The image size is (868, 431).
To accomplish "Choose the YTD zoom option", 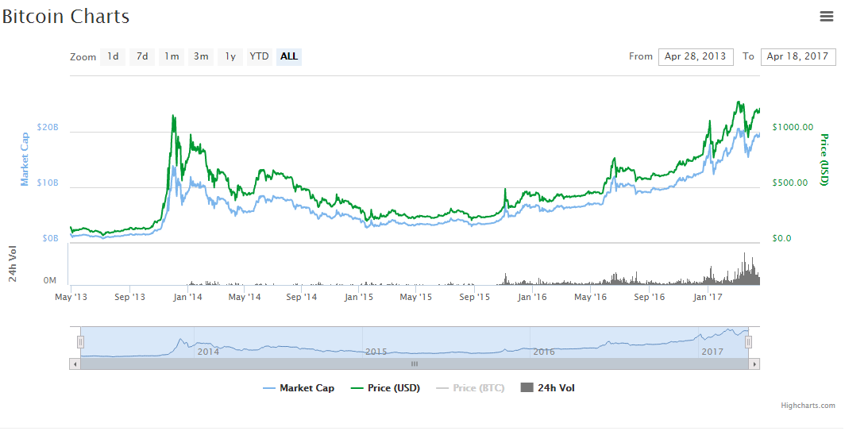I will click(x=259, y=56).
